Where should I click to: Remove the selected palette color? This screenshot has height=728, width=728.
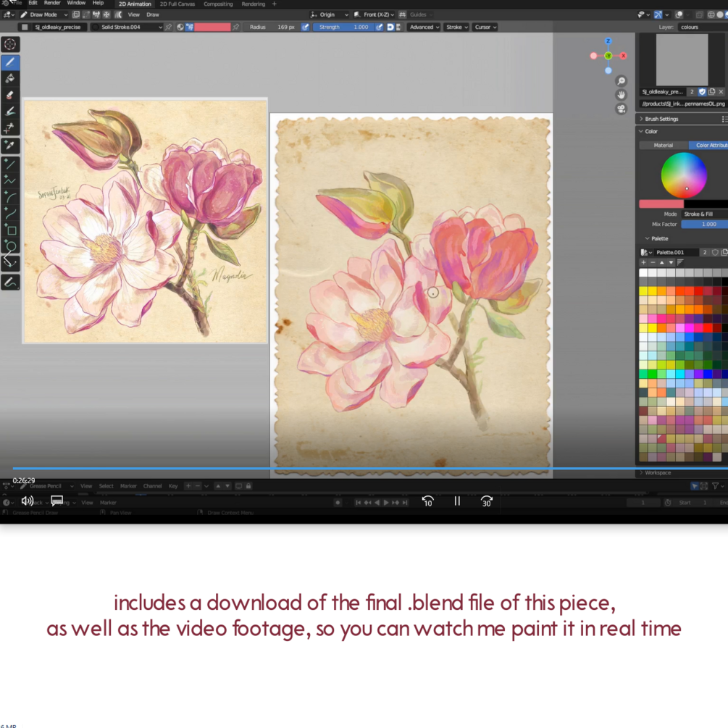click(x=653, y=262)
